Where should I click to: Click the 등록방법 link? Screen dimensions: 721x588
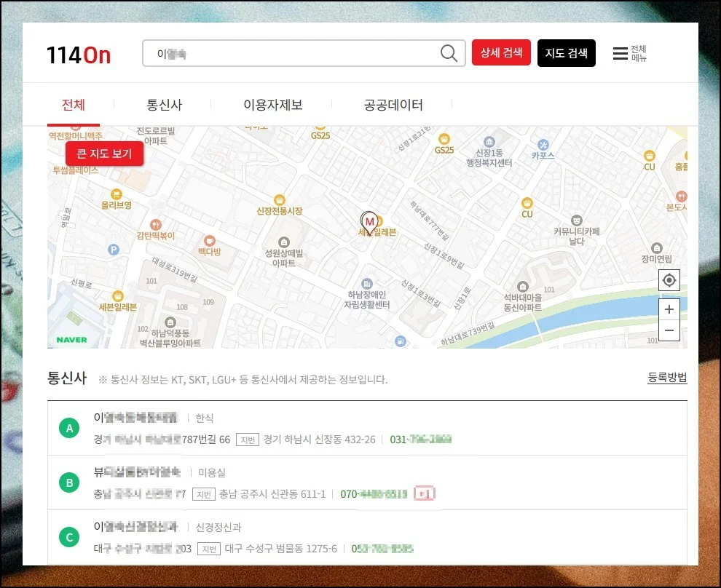(x=667, y=378)
